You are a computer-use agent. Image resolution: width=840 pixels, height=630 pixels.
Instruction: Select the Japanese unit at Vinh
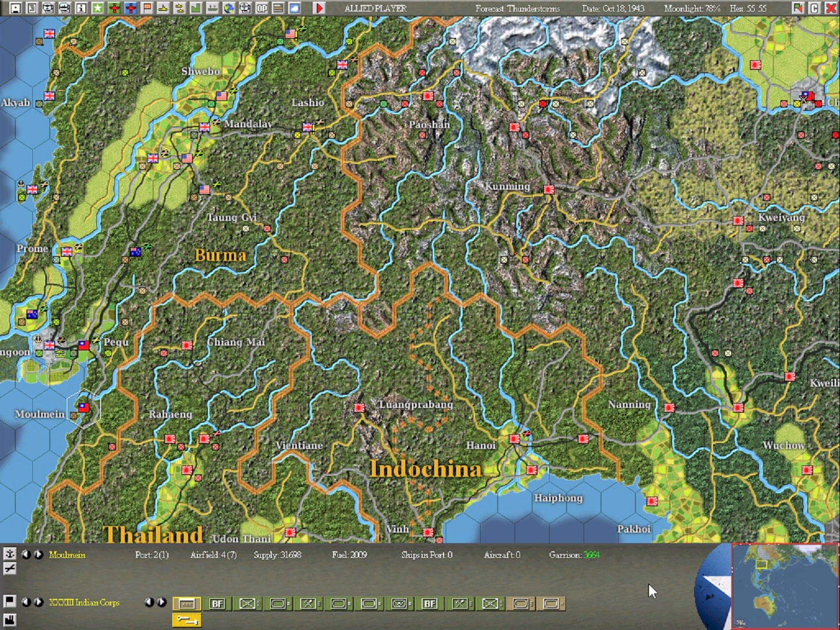tap(428, 532)
